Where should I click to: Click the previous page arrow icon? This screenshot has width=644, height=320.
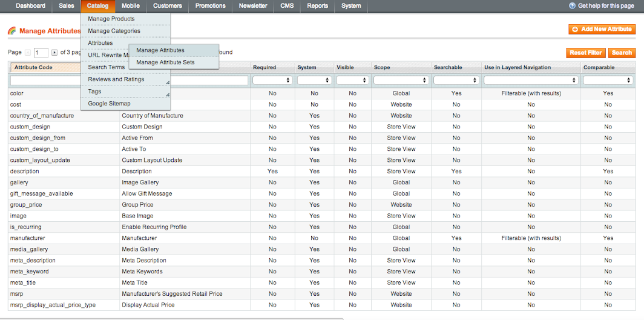[28, 53]
